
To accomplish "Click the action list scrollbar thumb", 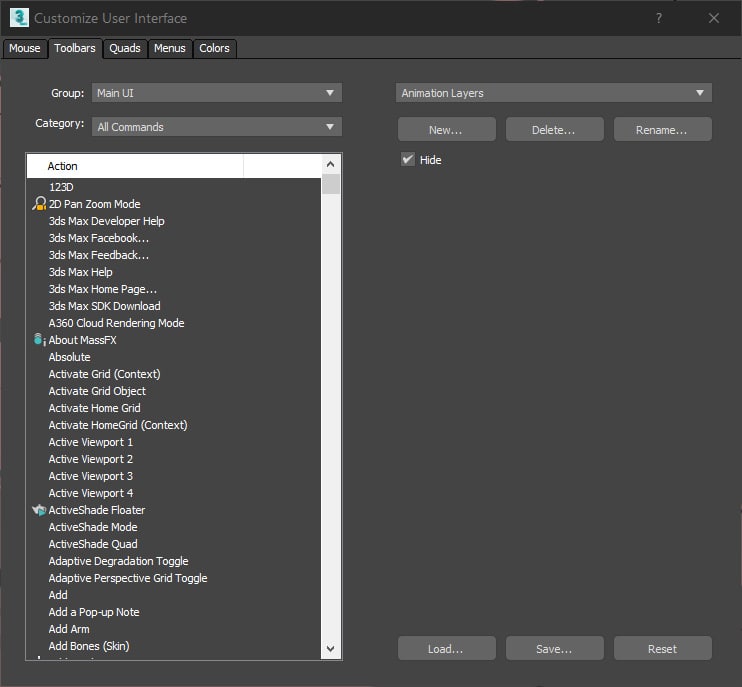I will coord(331,184).
